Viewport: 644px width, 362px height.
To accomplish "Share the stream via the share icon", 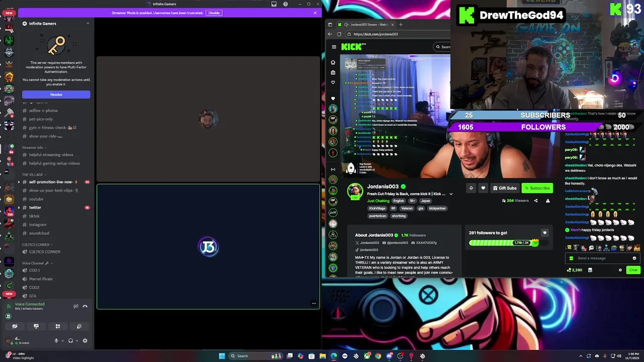I will click(535, 201).
